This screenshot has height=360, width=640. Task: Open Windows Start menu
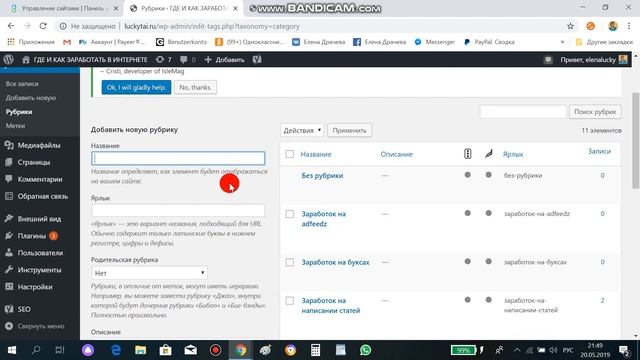click(x=12, y=350)
